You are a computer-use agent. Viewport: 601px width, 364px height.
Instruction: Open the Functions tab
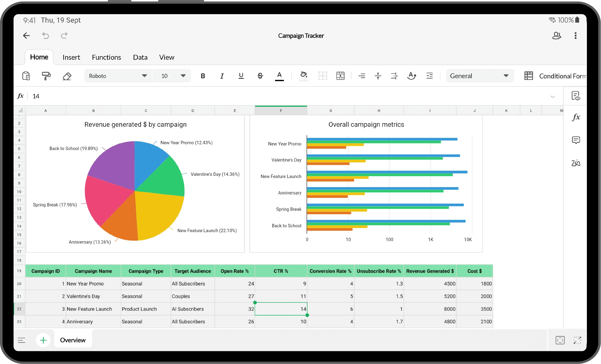106,57
